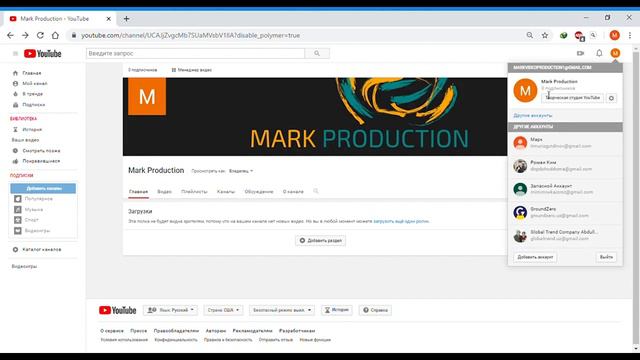Click the footer Справка button

[x=376, y=310]
